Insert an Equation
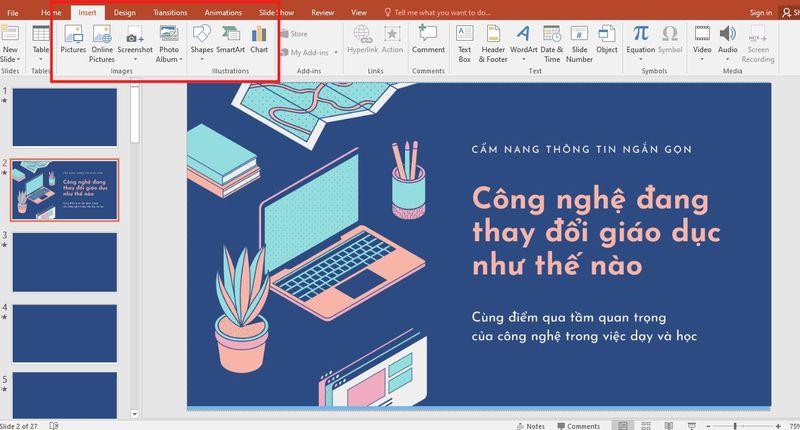 pyautogui.click(x=640, y=44)
